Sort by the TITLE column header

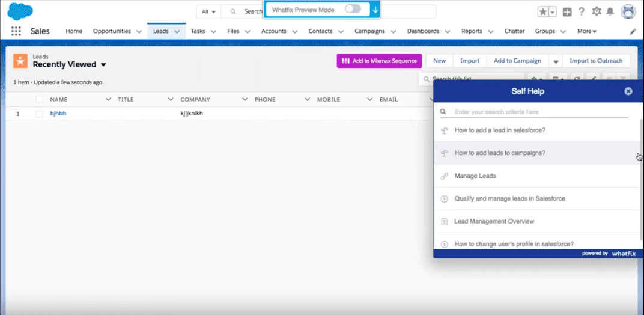click(x=126, y=100)
